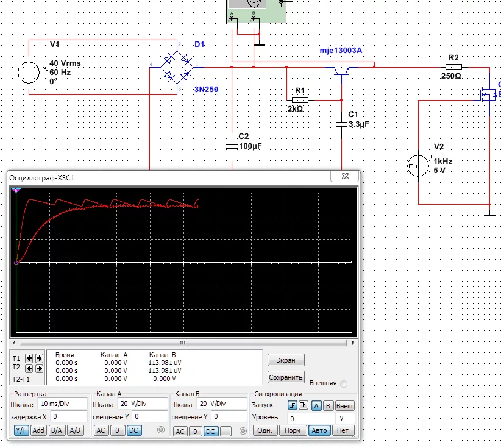Click the Channel A scale field
501x448 pixels.
[141, 404]
